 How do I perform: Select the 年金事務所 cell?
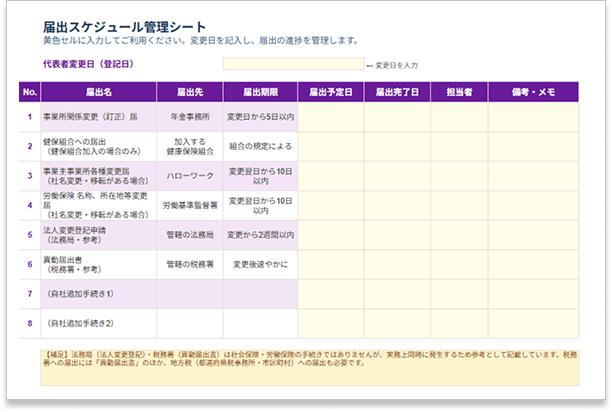pyautogui.click(x=190, y=117)
